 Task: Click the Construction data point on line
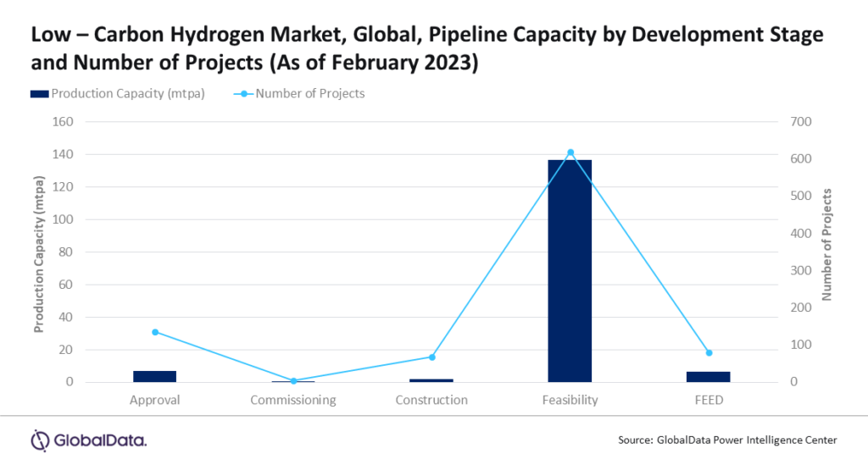(431, 357)
